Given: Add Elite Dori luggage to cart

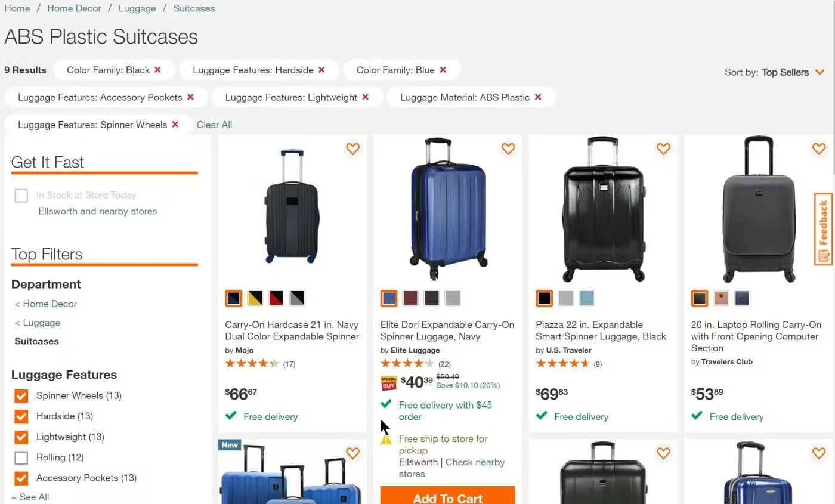Looking at the screenshot, I should point(447,497).
